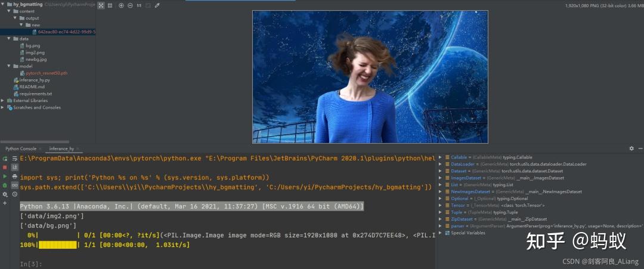This screenshot has height=269, width=644.
Task: Toggle the image grid icon
Action: pos(110,5)
